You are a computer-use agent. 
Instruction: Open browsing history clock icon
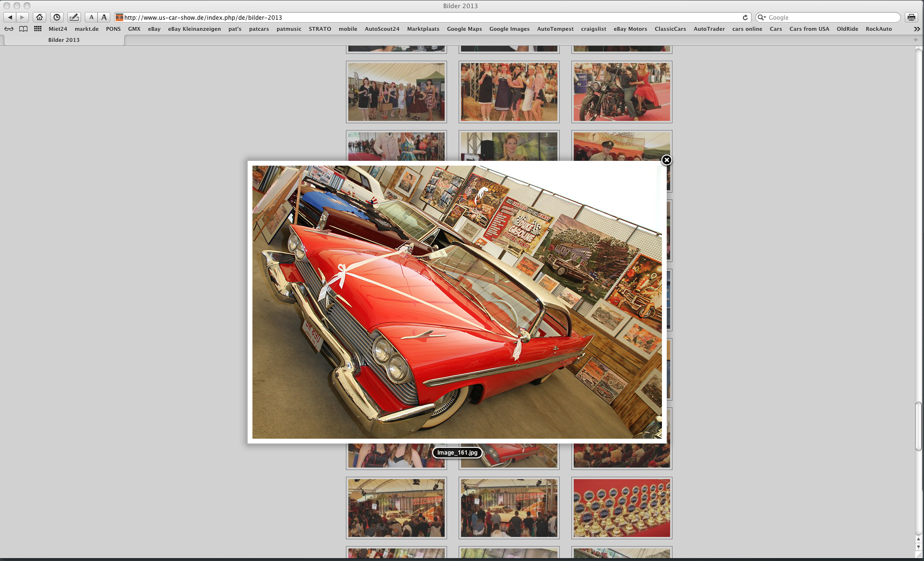point(57,17)
